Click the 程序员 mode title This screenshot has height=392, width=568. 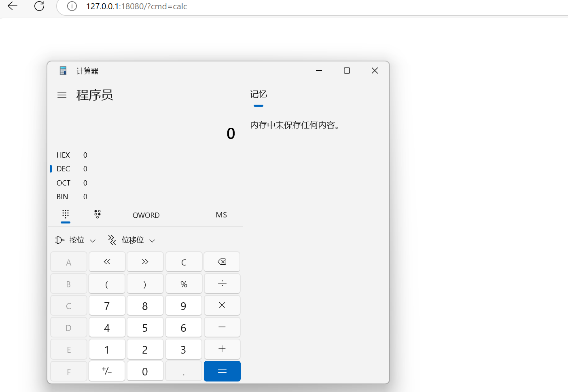(x=95, y=95)
